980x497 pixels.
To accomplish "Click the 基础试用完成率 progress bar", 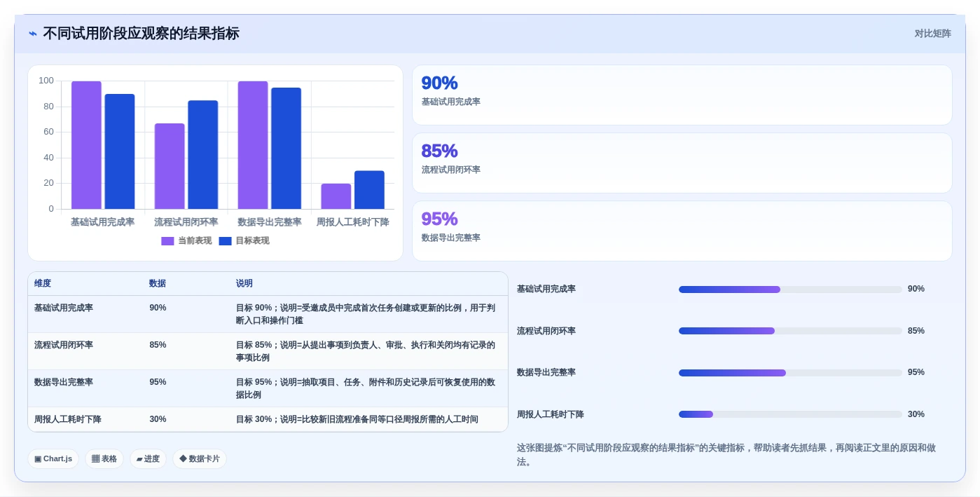I will point(790,290).
